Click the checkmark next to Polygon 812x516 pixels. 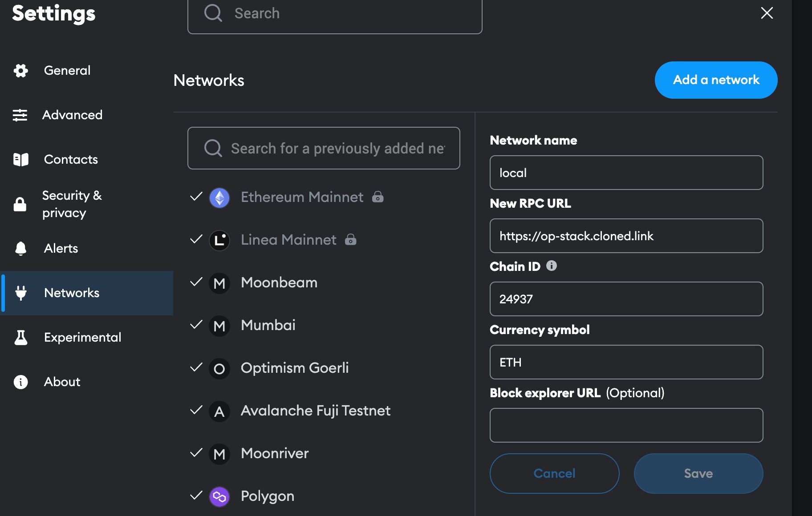tap(196, 495)
